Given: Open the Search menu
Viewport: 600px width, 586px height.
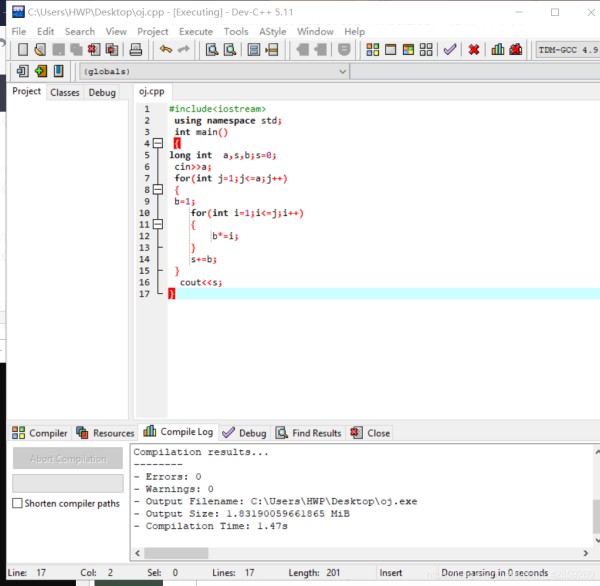Looking at the screenshot, I should pos(80,31).
